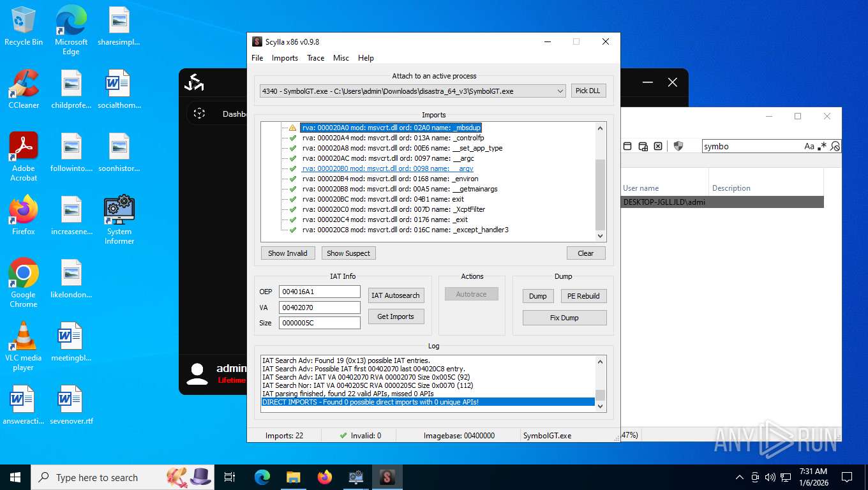Select the DESKTOP-JGLLJLD\admi row in System Informer

coord(722,202)
